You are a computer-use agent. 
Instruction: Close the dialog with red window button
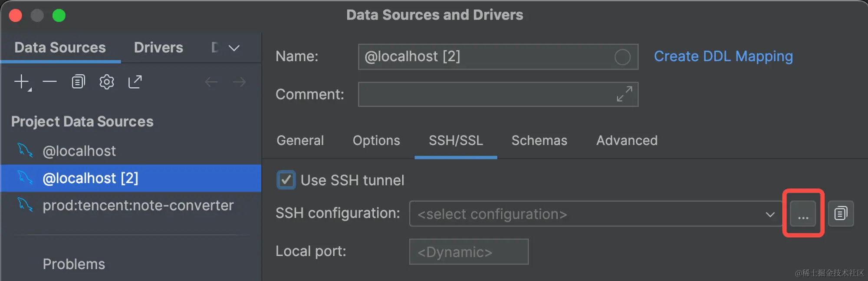pos(16,16)
